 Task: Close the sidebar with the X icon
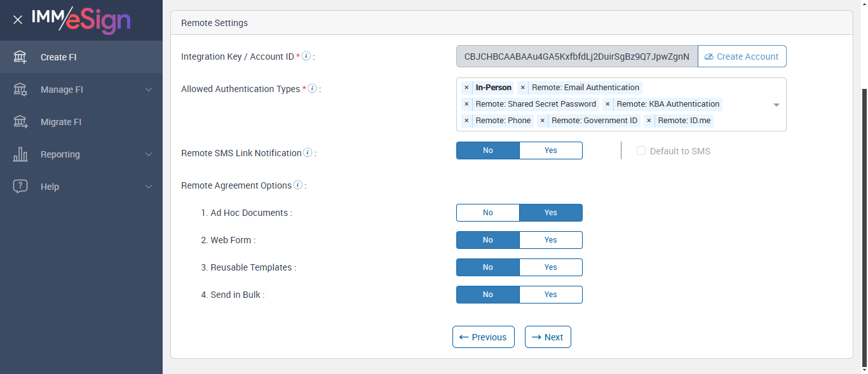[18, 20]
